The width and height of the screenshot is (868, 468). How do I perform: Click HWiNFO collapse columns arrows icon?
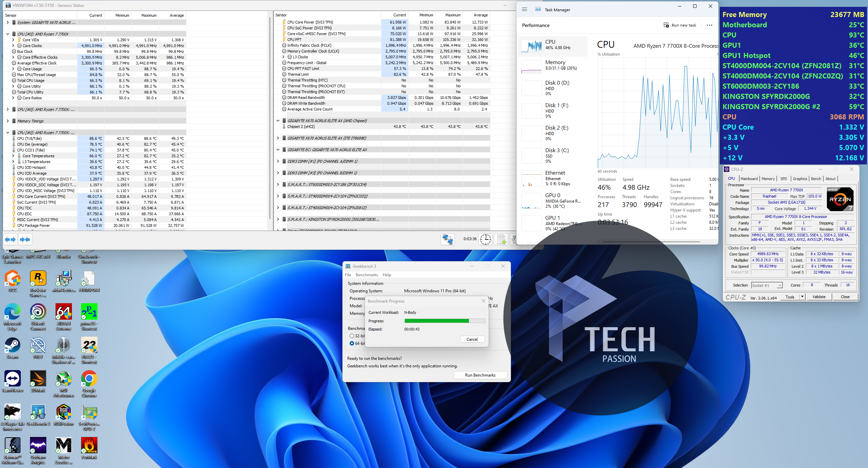click(25, 240)
